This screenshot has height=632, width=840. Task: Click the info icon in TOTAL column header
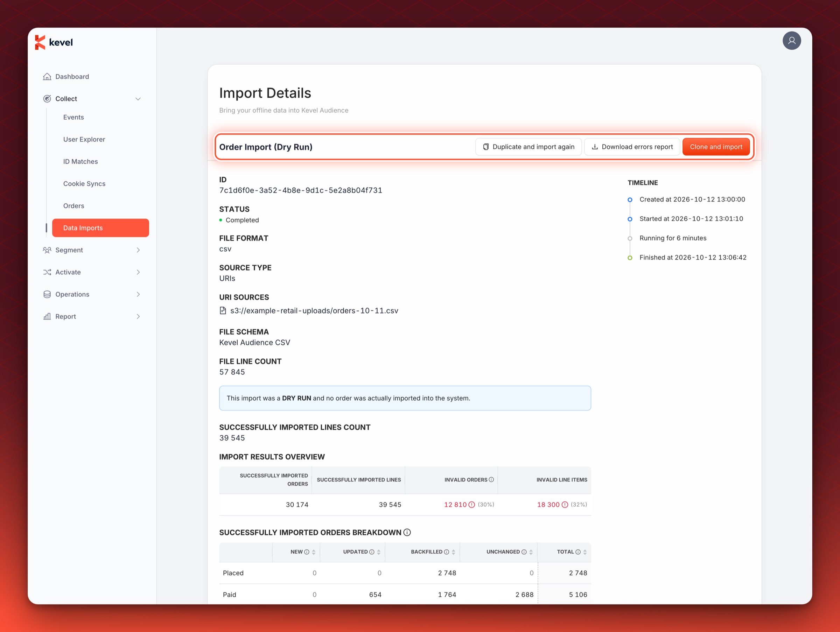[x=577, y=552]
